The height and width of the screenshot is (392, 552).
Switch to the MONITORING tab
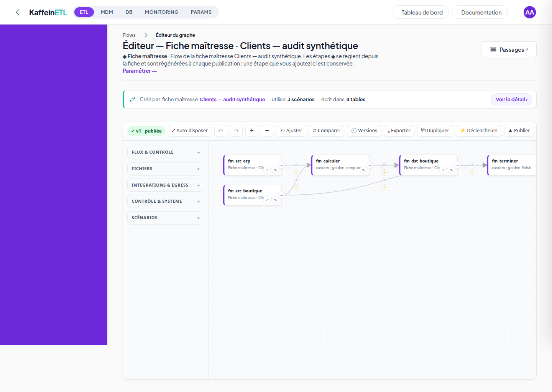(x=162, y=12)
